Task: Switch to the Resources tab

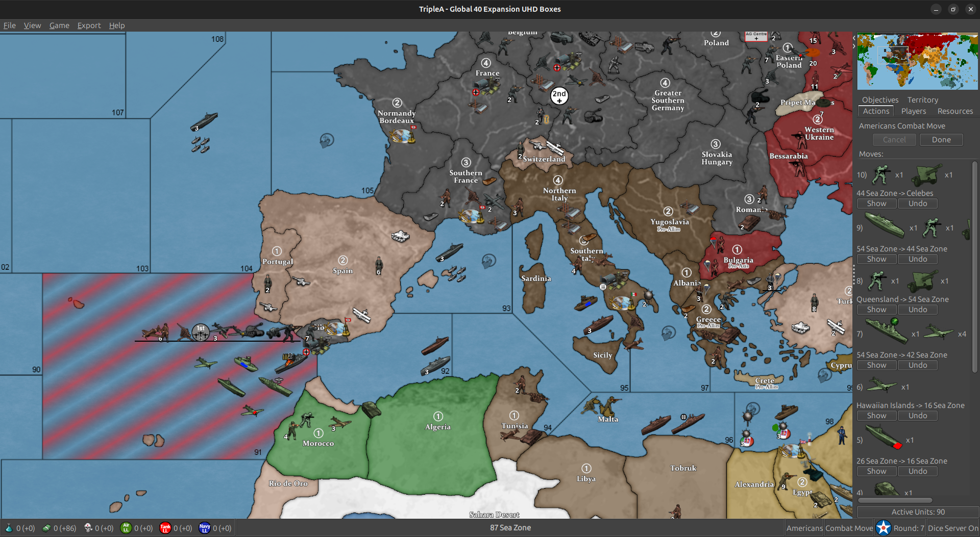Action: [954, 111]
